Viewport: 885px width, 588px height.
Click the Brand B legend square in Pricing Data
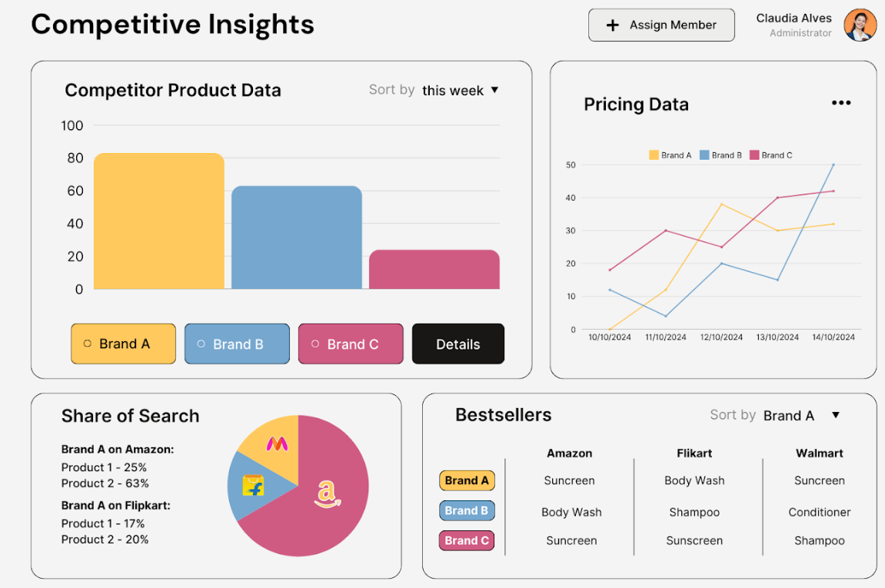[704, 154]
